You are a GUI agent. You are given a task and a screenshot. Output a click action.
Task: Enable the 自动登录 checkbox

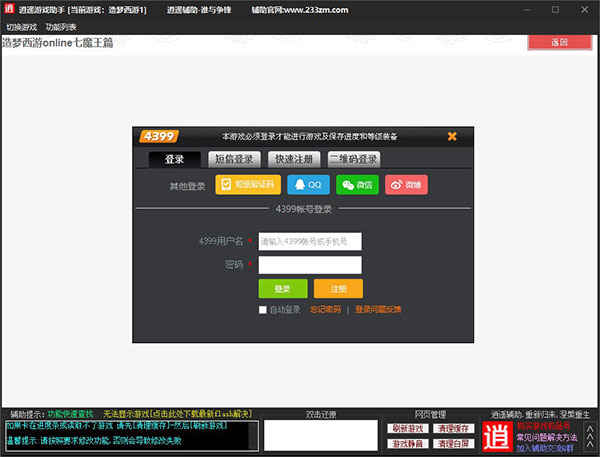[x=263, y=310]
